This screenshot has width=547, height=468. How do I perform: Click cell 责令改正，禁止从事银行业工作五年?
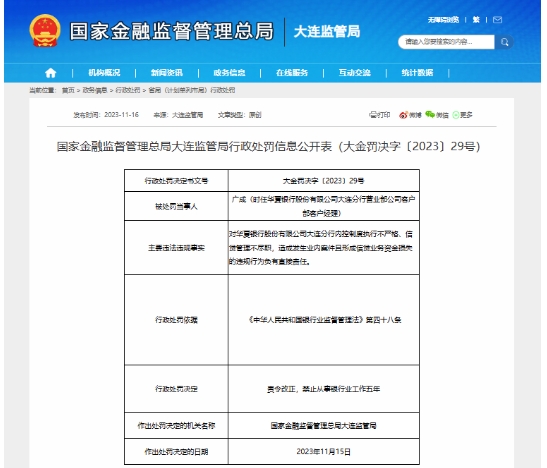click(324, 389)
